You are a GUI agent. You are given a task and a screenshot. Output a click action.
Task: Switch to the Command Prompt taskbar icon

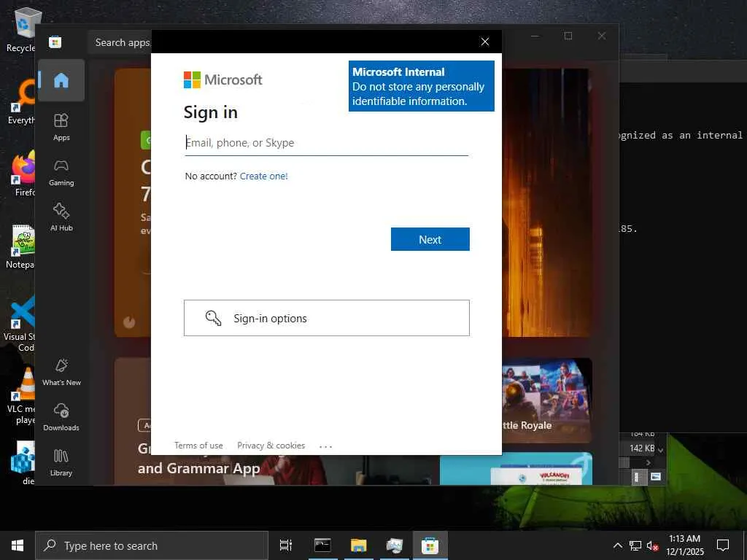coord(322,545)
